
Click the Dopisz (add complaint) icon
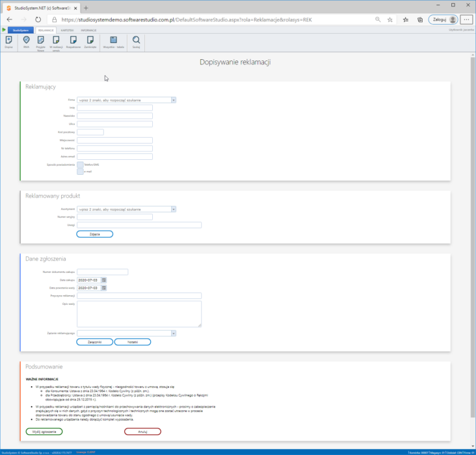9,42
